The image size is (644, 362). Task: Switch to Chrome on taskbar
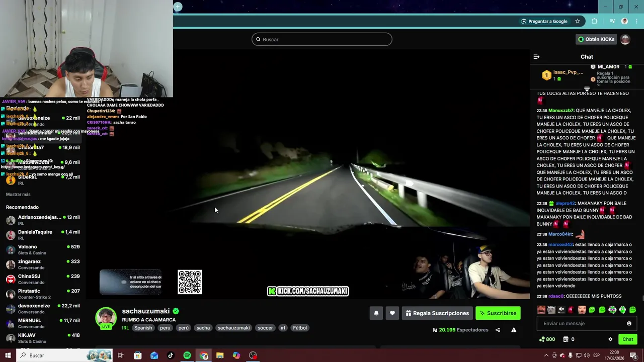coord(204,355)
